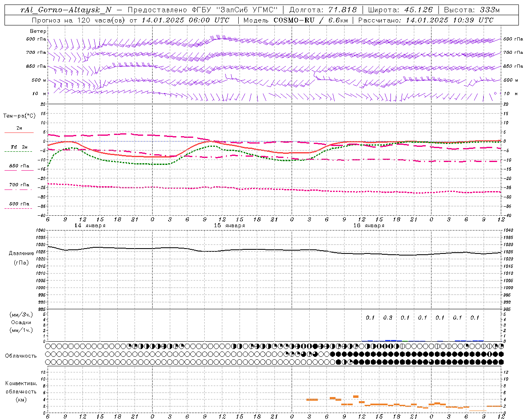Click '850 гПа' entry in temperature legend
Screen dimensions: 525x420
point(19,166)
